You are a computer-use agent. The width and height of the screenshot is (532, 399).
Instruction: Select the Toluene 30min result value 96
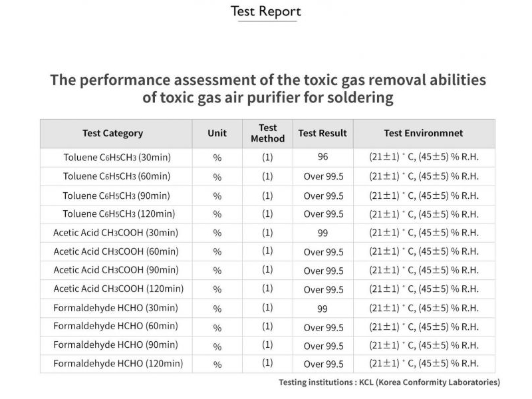(323, 156)
